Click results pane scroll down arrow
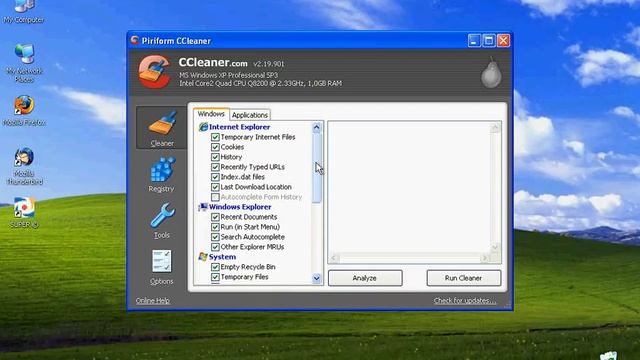 (495, 247)
